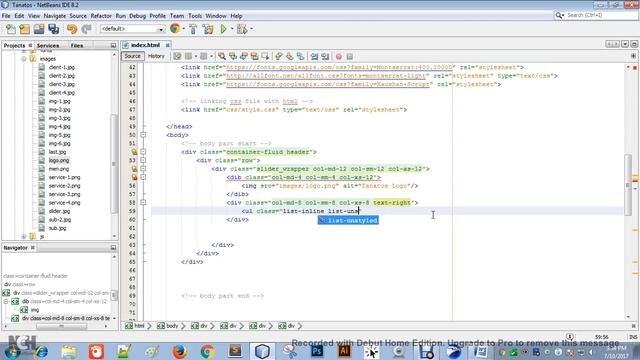Open Run Project dropdown arrow

[232, 29]
